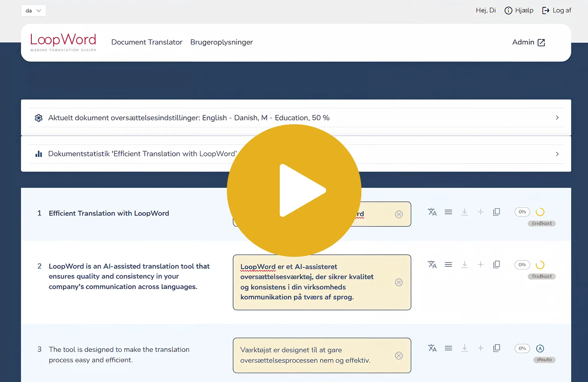Click the download arrow icon in row 3

(465, 348)
